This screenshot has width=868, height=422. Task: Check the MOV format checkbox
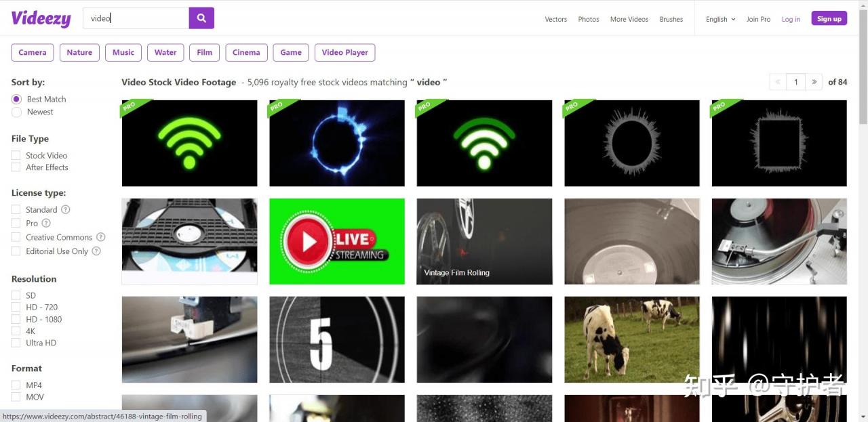pyautogui.click(x=16, y=397)
